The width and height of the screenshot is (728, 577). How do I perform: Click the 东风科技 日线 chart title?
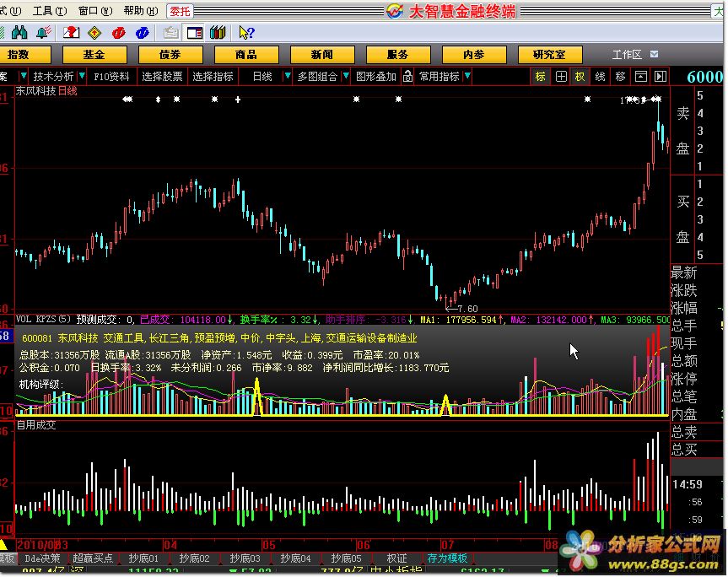pyautogui.click(x=46, y=91)
